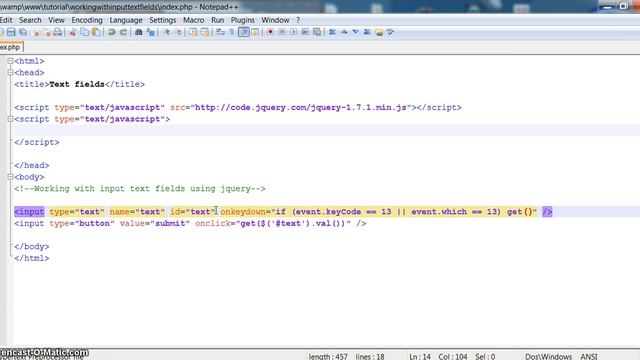
Task: Open the Plugins menu
Action: click(x=242, y=20)
